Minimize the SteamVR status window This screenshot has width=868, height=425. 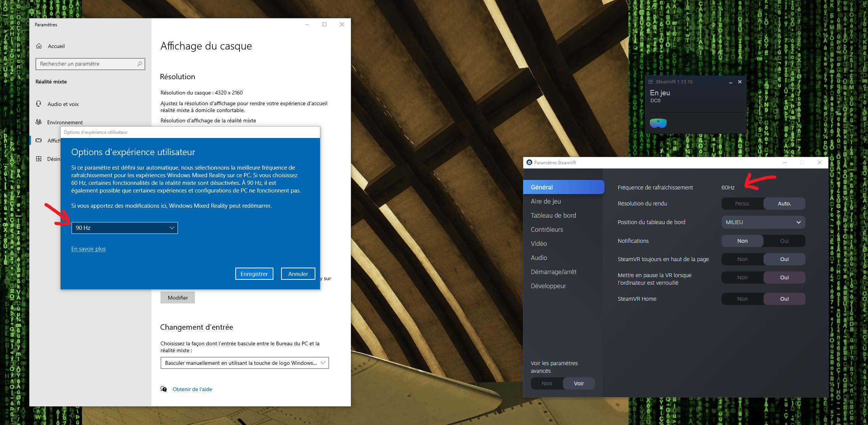click(x=731, y=82)
